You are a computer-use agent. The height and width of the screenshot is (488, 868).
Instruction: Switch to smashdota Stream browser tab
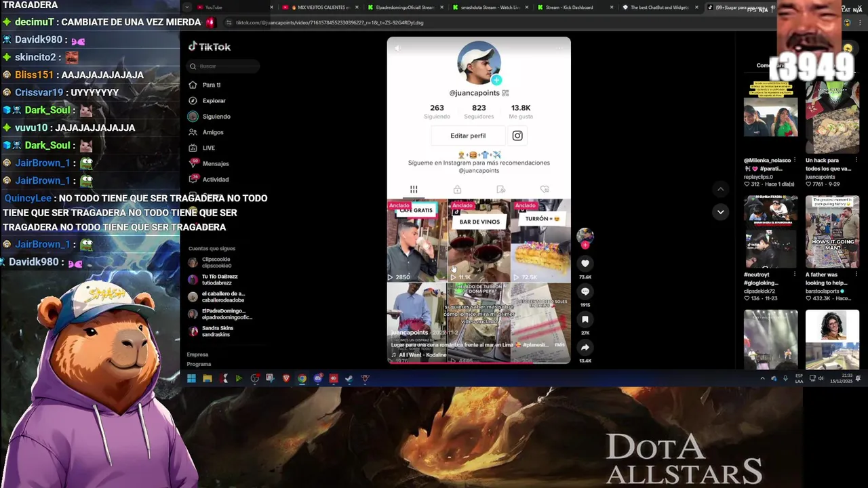490,7
